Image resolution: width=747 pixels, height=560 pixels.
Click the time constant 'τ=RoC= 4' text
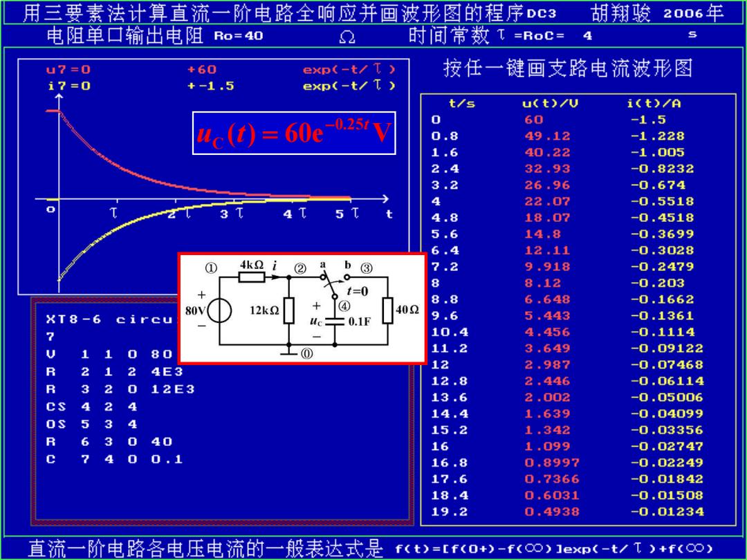click(x=545, y=36)
